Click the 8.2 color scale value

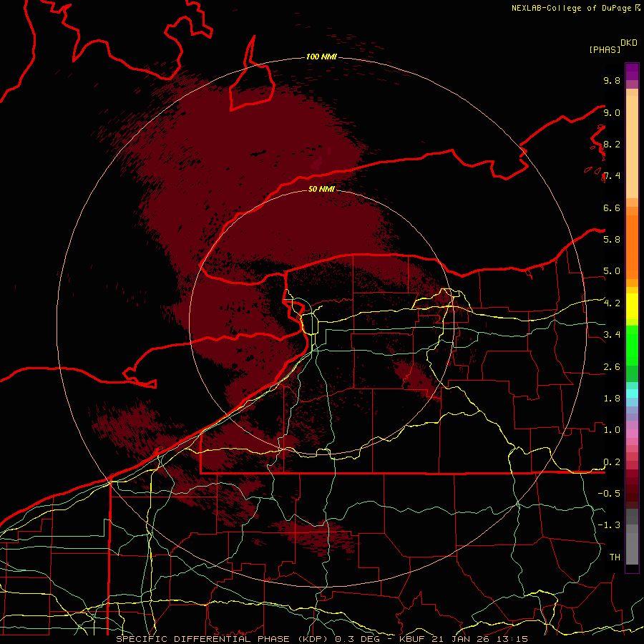click(612, 144)
